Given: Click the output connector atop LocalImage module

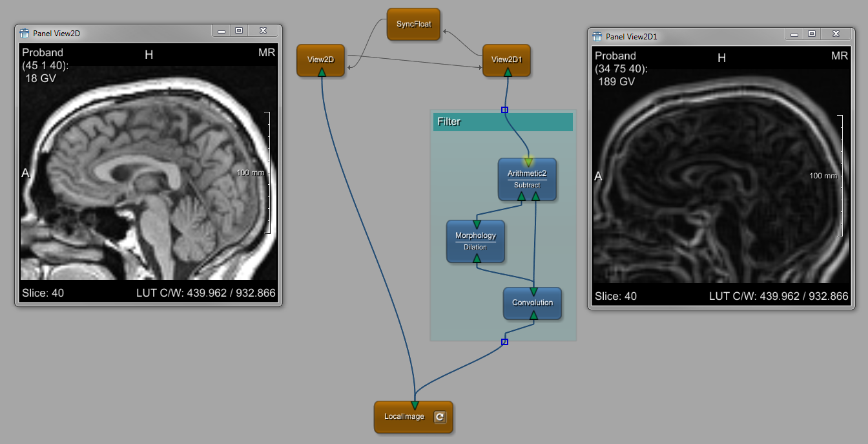Looking at the screenshot, I should tap(414, 405).
